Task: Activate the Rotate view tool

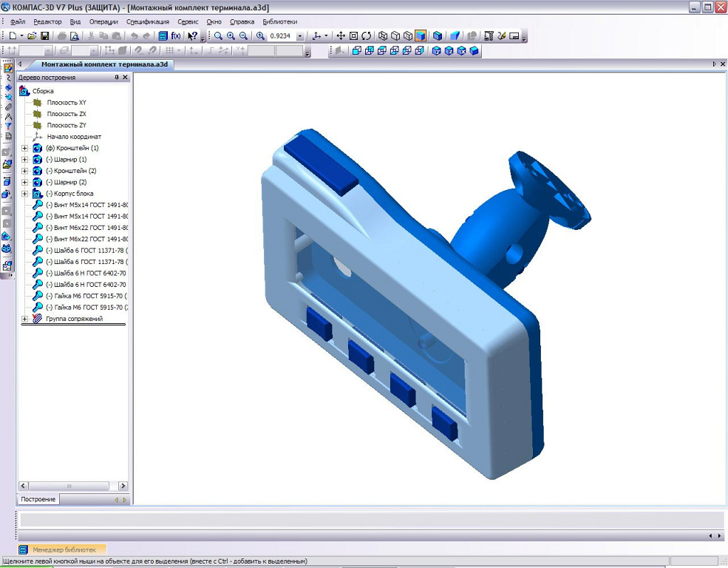Action: coord(366,35)
